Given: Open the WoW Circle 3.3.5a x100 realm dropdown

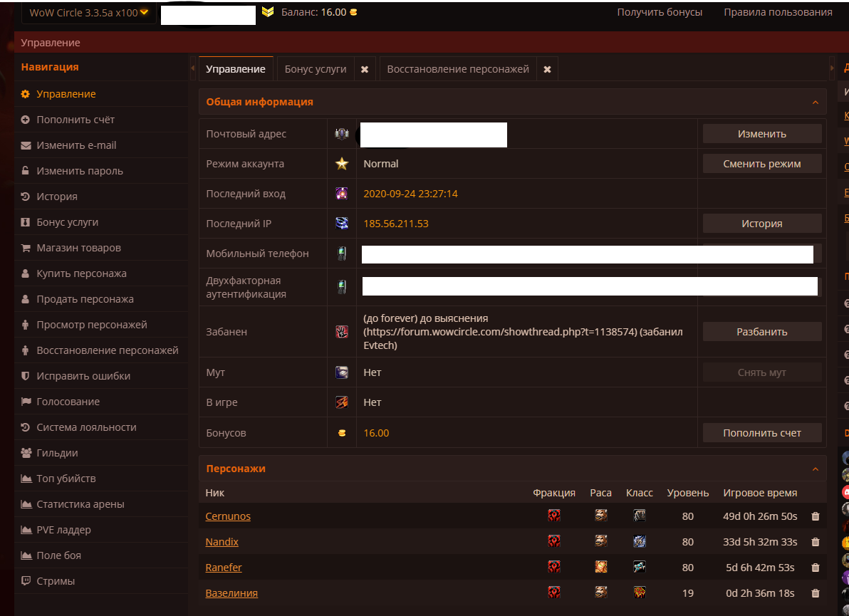Looking at the screenshot, I should 88,13.
